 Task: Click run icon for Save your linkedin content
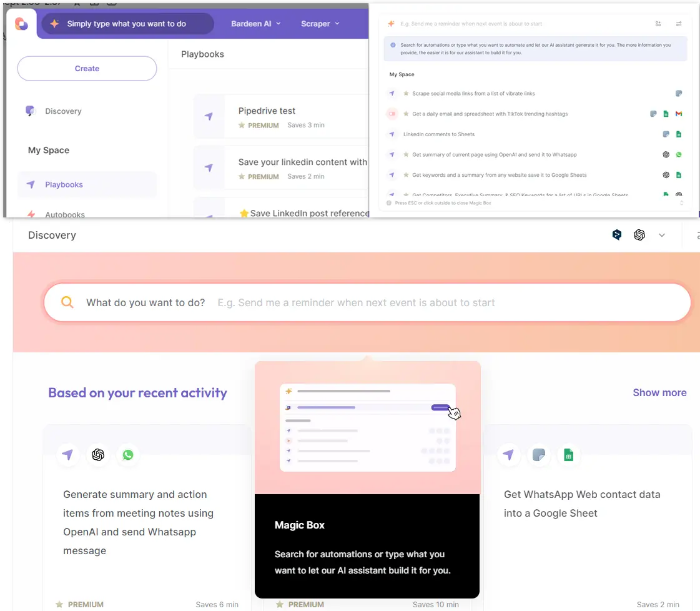point(209,167)
